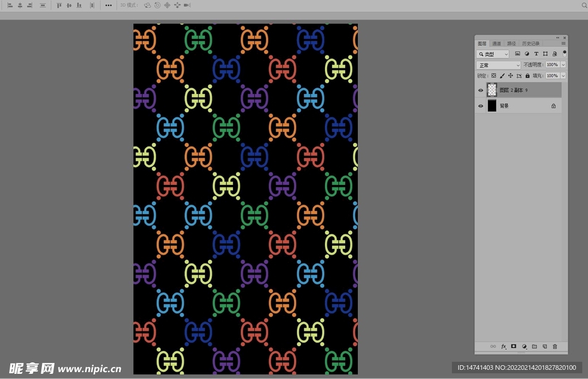588x379 pixels.
Task: Select layer name 图层 2 副本 9
Action: 513,90
